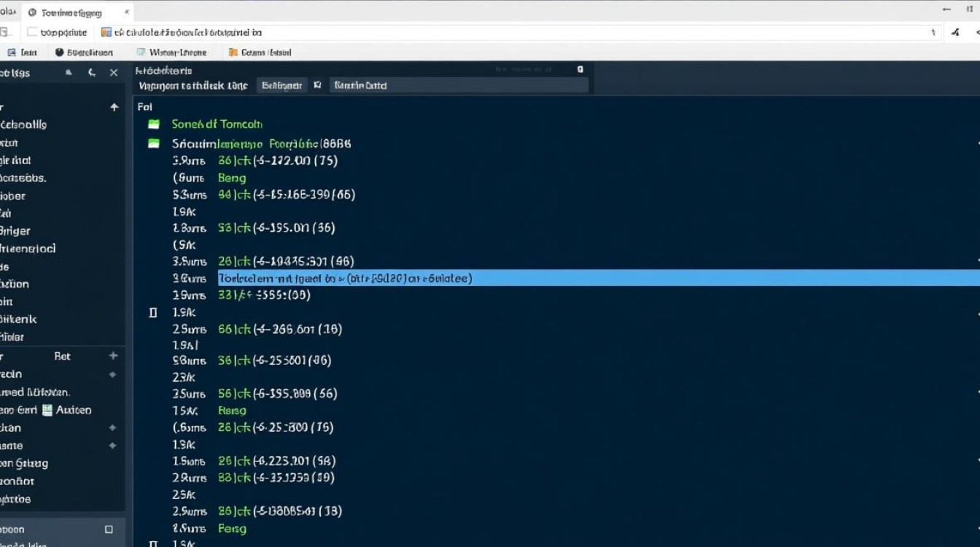This screenshot has width=980, height=547.
Task: Expand the chevron on the topmost thread row
Action: pyautogui.click(x=977, y=144)
